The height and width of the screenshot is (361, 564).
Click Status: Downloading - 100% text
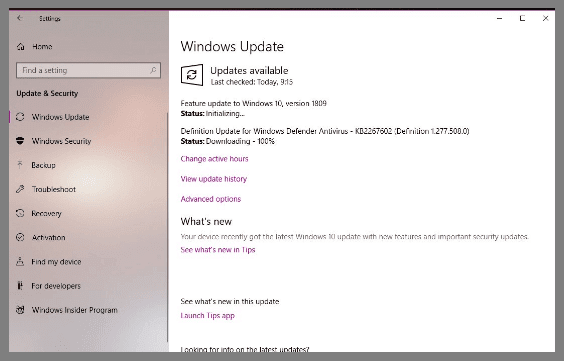pyautogui.click(x=228, y=141)
